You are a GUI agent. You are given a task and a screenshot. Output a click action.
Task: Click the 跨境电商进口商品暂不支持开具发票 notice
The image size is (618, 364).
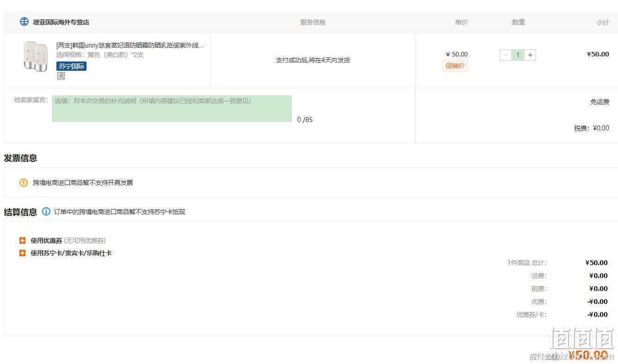point(83,183)
